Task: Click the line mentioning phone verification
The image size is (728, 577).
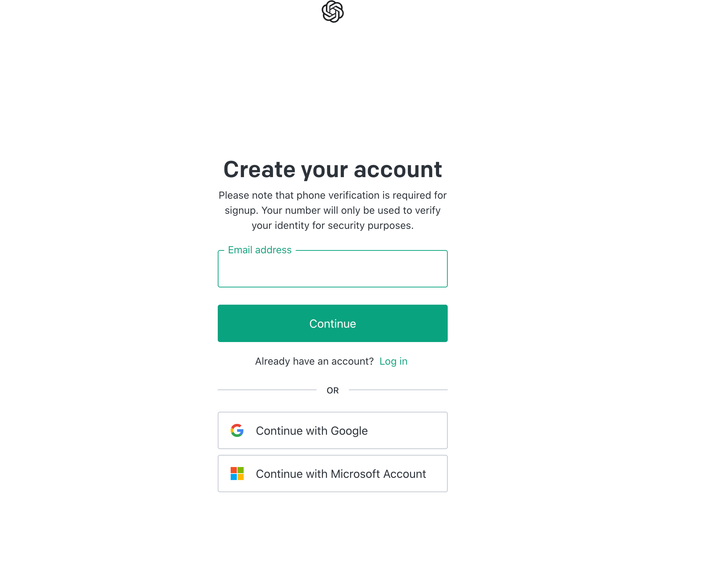Action: (332, 195)
